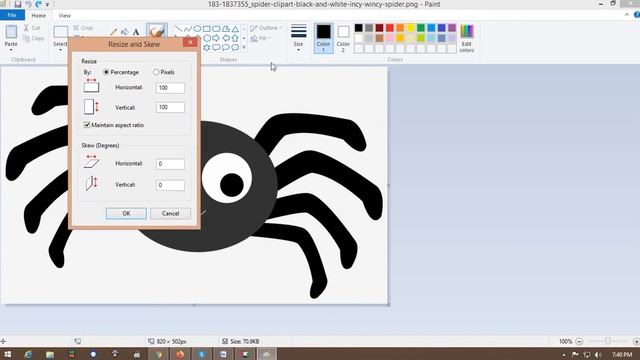640x360 pixels.
Task: Click the Redo arrow in quick access
Action: click(38, 4)
